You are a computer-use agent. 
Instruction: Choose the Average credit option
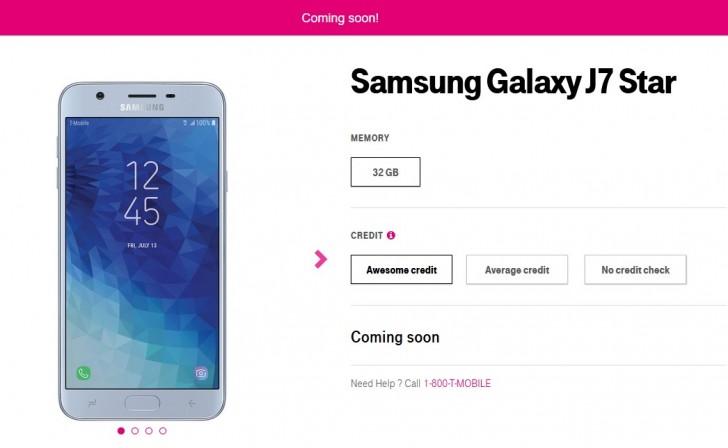517,269
